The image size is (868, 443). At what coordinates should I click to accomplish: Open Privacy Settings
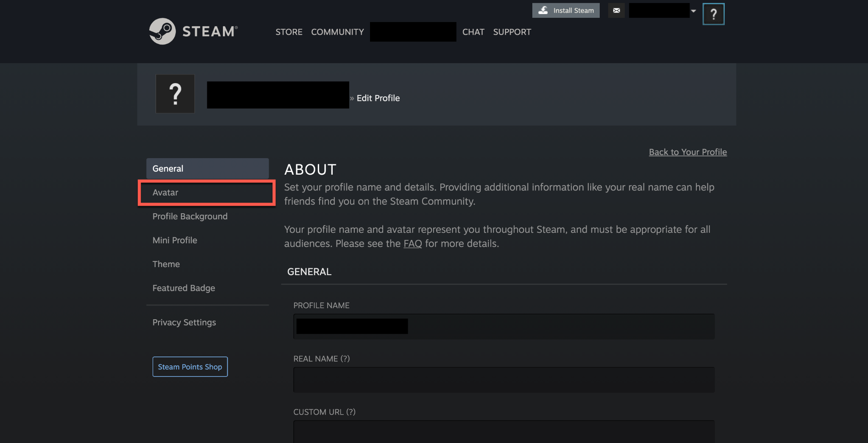pos(184,323)
